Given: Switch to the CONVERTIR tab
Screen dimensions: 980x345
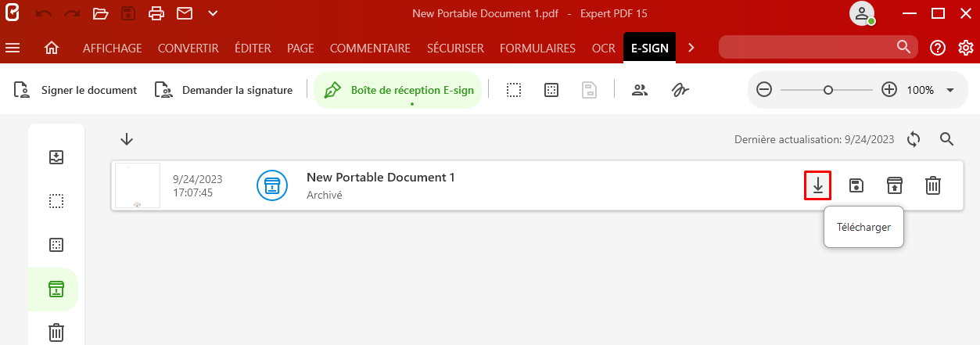Looking at the screenshot, I should (x=188, y=49).
